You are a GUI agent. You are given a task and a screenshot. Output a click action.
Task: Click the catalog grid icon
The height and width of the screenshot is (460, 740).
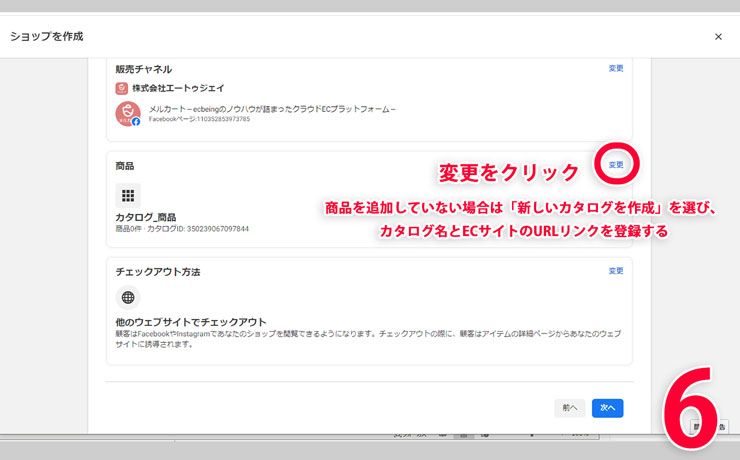tap(128, 195)
